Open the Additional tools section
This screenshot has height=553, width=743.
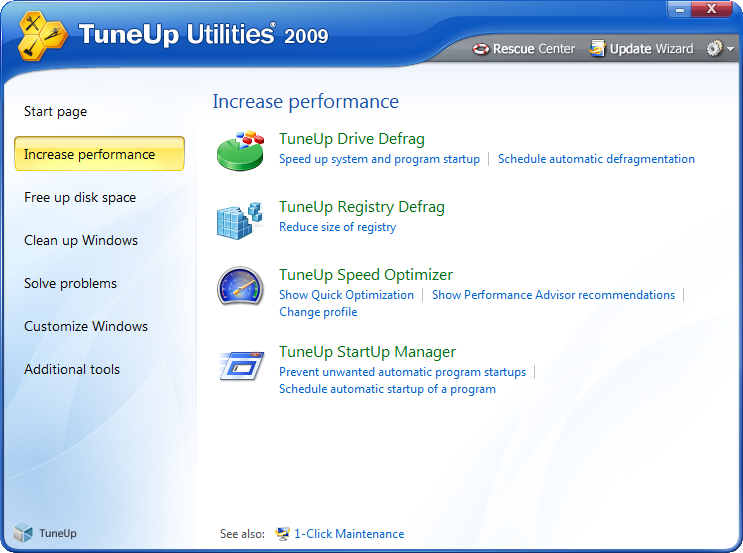tap(72, 369)
